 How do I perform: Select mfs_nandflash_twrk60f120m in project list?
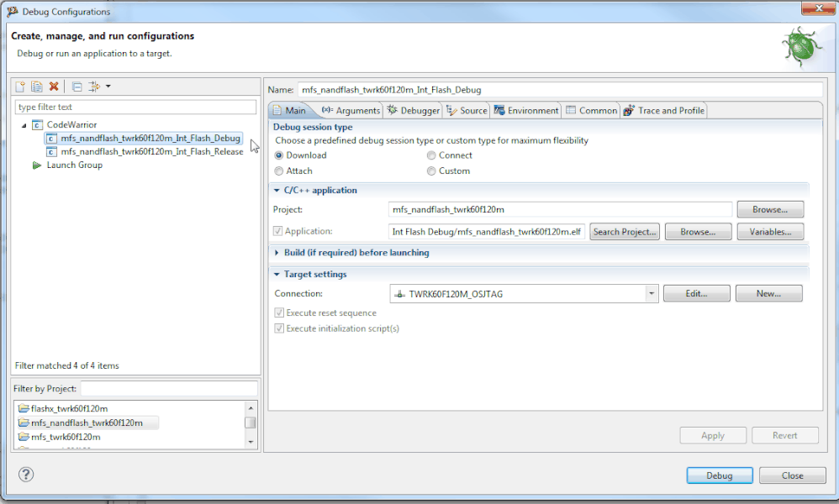[x=87, y=423]
